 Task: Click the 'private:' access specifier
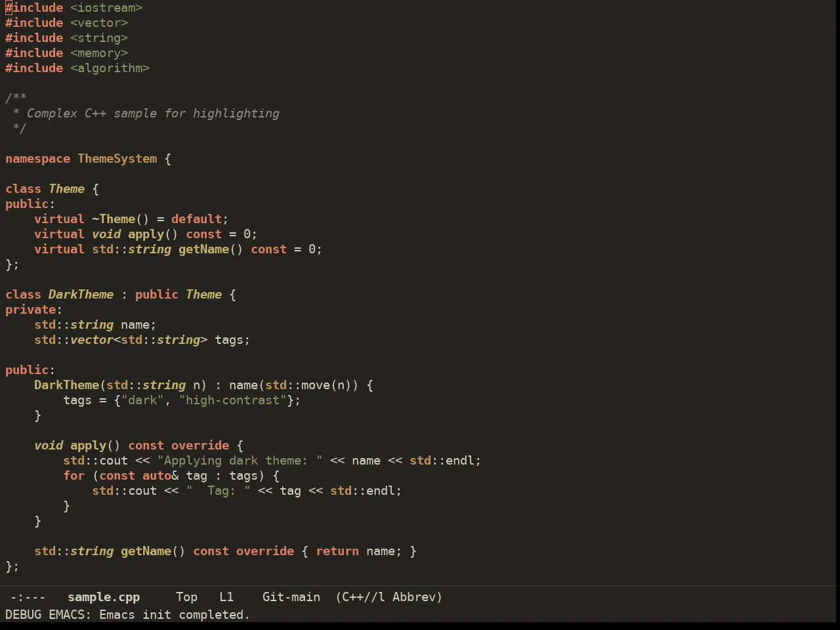click(34, 310)
